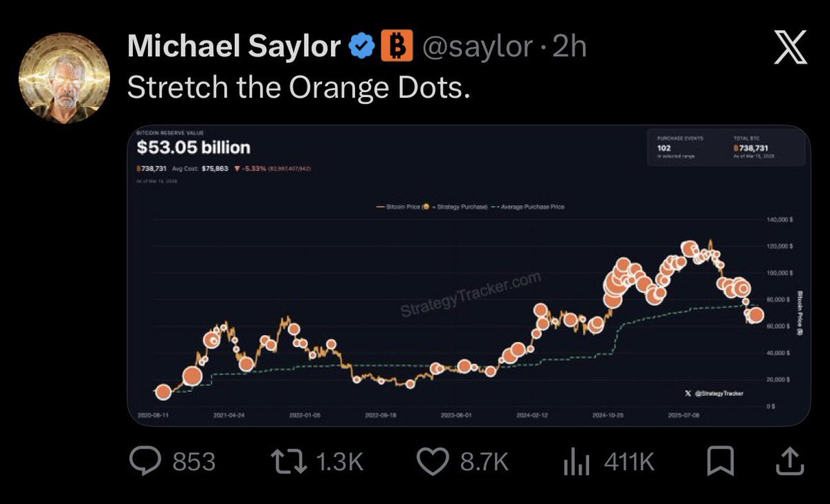This screenshot has width=830, height=504.
Task: Click the reply speech bubble icon
Action: tap(144, 462)
